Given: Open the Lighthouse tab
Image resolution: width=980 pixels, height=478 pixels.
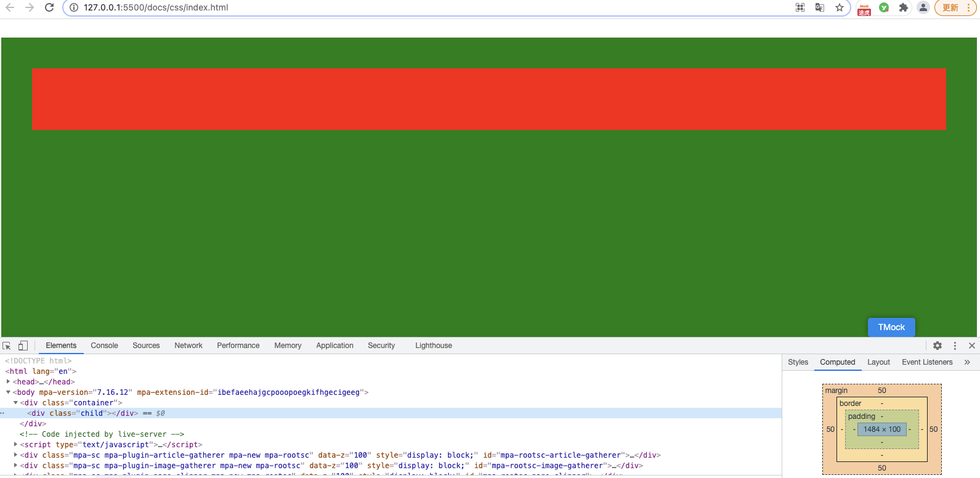Looking at the screenshot, I should click(434, 346).
